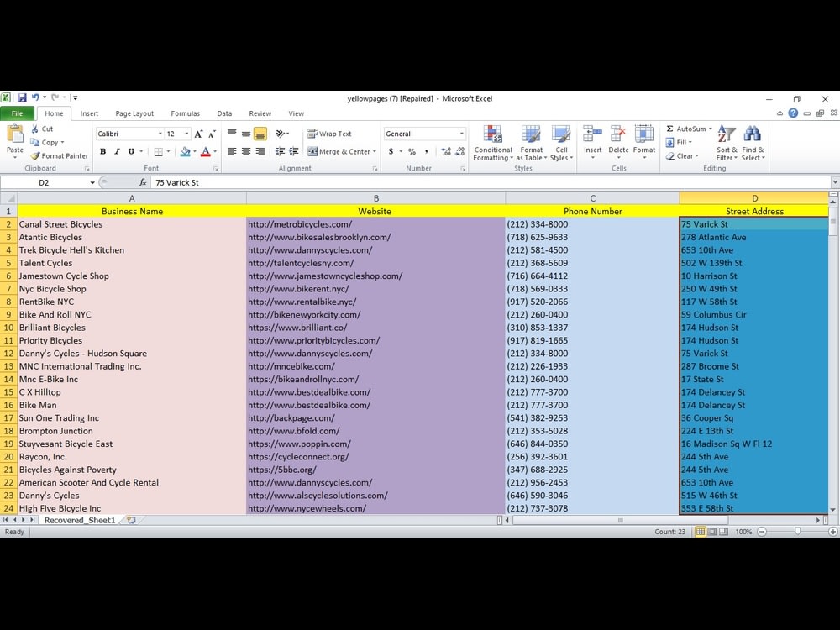This screenshot has width=840, height=630.
Task: Open Conditional Formatting menu
Action: (493, 143)
